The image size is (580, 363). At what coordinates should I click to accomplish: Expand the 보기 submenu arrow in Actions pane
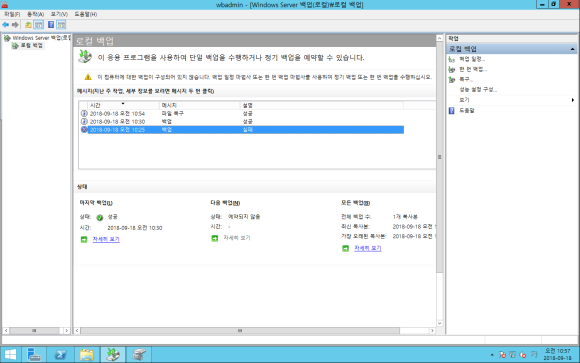coord(573,100)
